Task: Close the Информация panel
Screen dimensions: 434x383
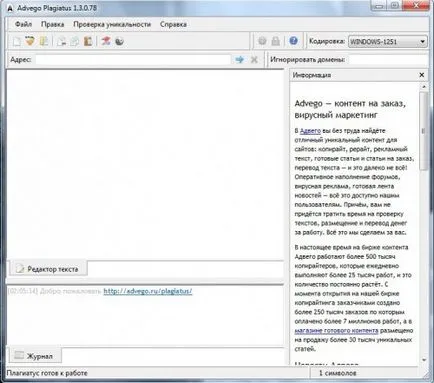Action: (x=422, y=75)
